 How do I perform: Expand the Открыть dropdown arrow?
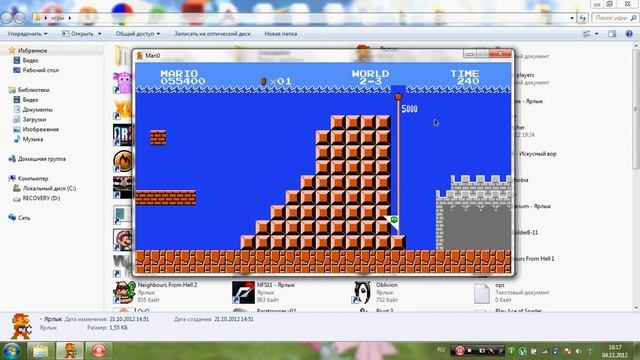pos(100,34)
